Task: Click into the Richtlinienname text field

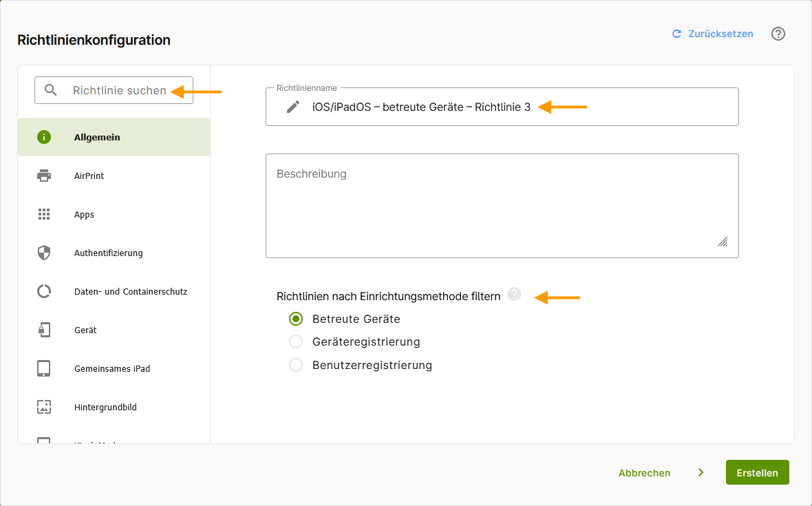Action: (x=502, y=107)
